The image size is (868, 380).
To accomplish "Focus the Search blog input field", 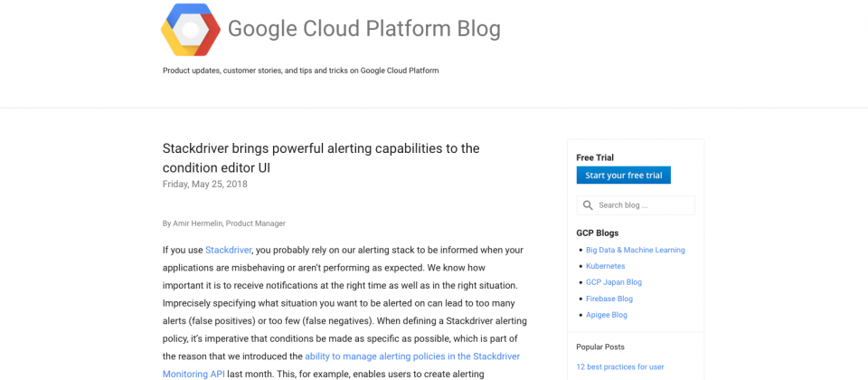I will [643, 205].
